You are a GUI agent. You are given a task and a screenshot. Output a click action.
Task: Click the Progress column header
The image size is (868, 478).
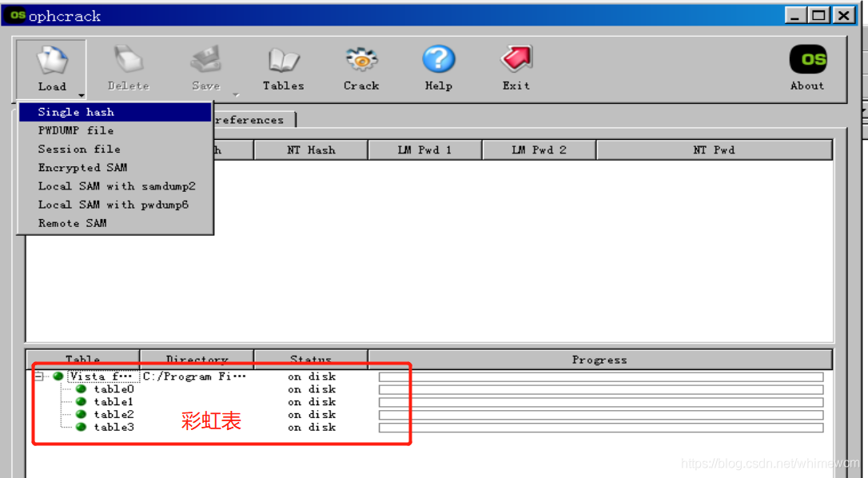(600, 360)
